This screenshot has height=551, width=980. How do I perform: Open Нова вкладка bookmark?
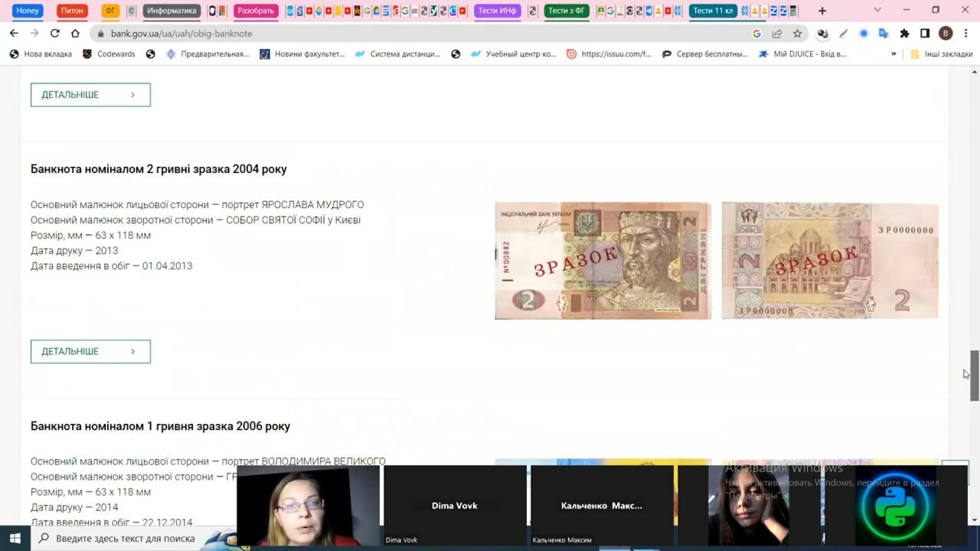click(40, 54)
